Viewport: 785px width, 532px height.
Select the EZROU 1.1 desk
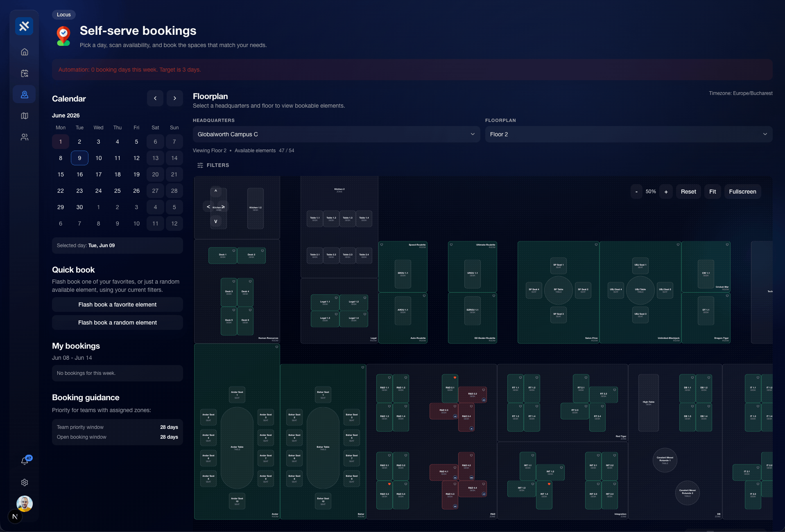point(473,311)
